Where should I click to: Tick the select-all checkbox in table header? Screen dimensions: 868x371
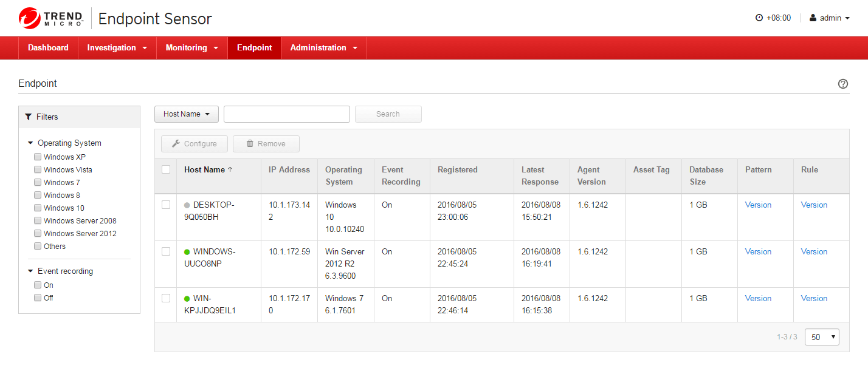pyautogui.click(x=166, y=170)
